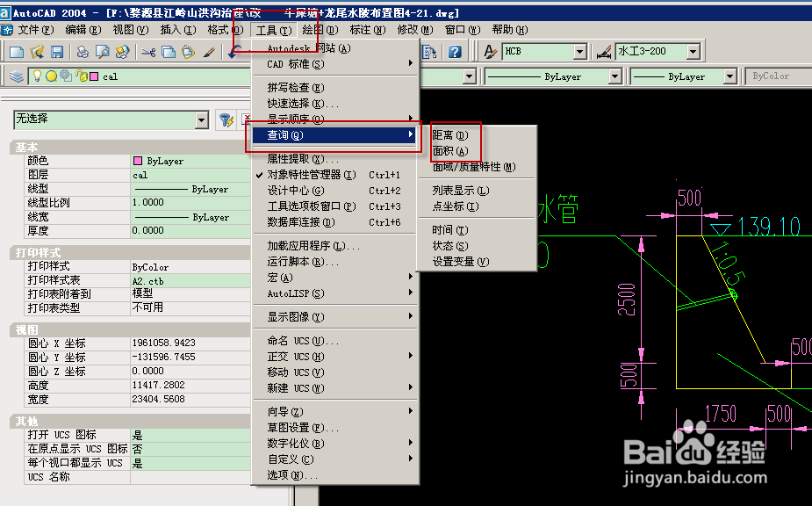Click the AutoCAD document icon beside 文件
The image size is (812, 506).
tap(7, 30)
